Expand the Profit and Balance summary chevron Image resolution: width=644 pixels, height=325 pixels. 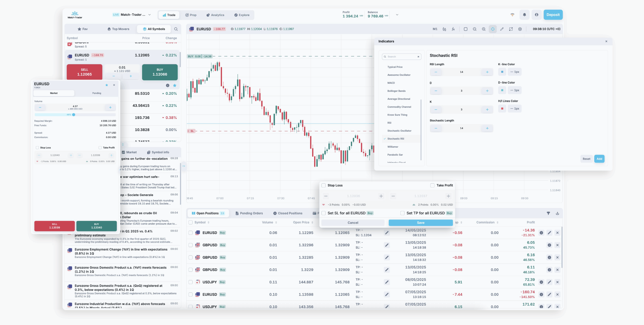(397, 15)
